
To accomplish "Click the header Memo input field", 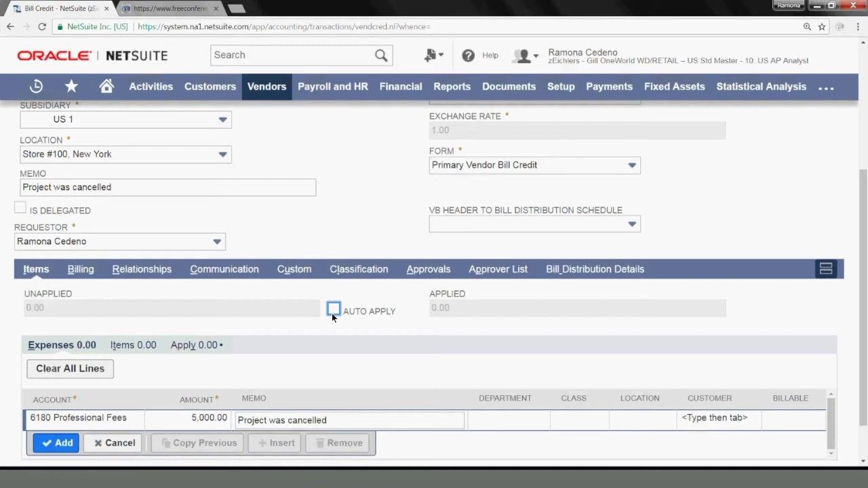I will (167, 187).
